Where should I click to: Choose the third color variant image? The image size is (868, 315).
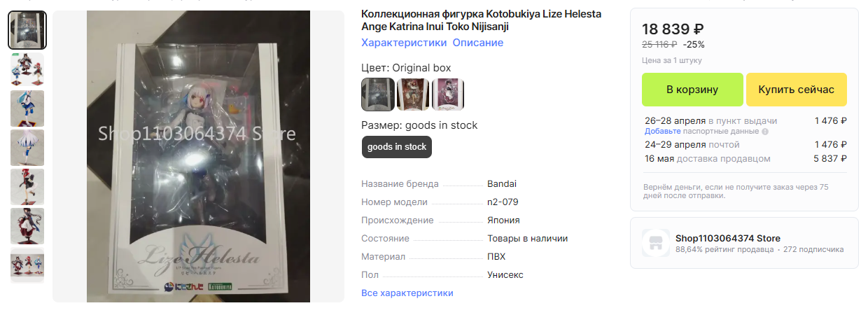tap(448, 94)
